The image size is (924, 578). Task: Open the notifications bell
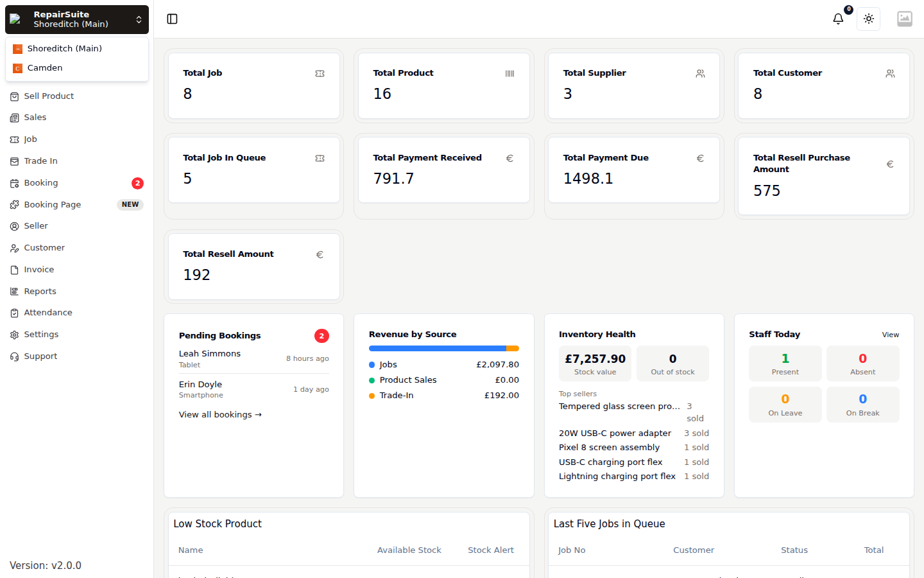point(838,19)
